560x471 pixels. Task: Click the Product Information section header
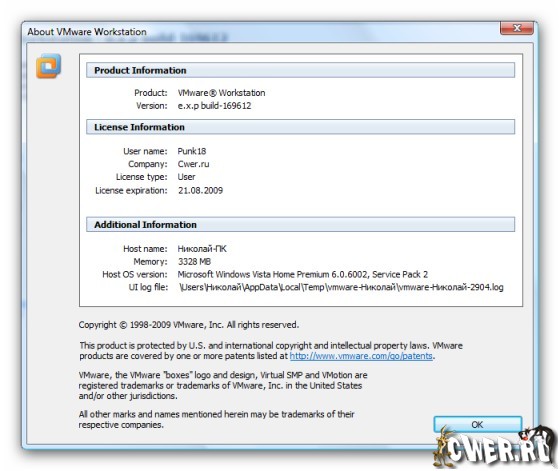(300, 70)
